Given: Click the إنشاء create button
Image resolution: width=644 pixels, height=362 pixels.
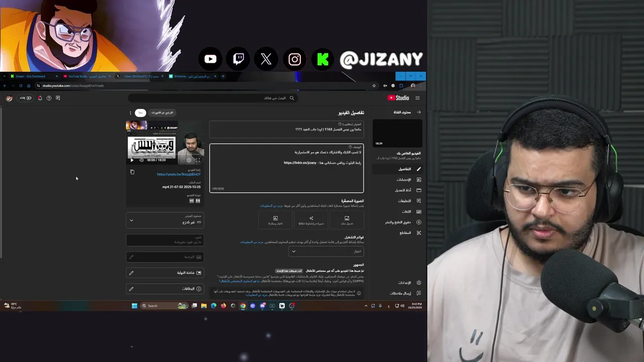Looking at the screenshot, I should pos(26,98).
